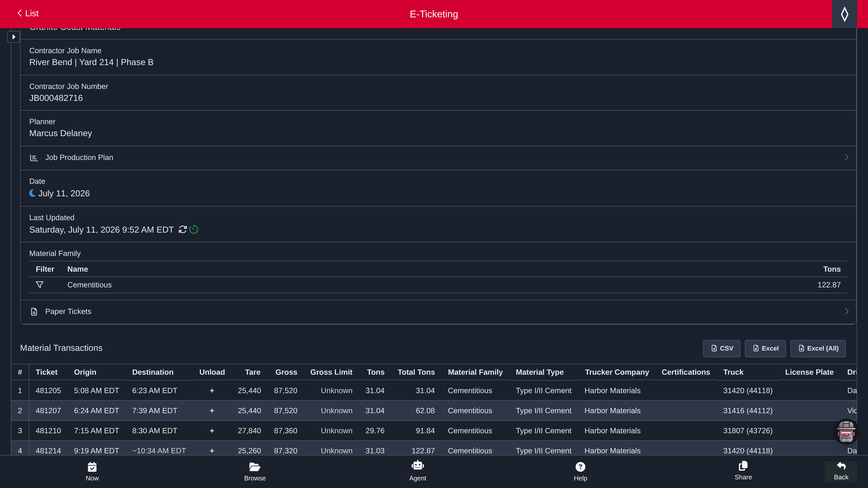Screen dimensions: 868x488
Task: Click the diamond logo icon in header
Action: tap(844, 14)
